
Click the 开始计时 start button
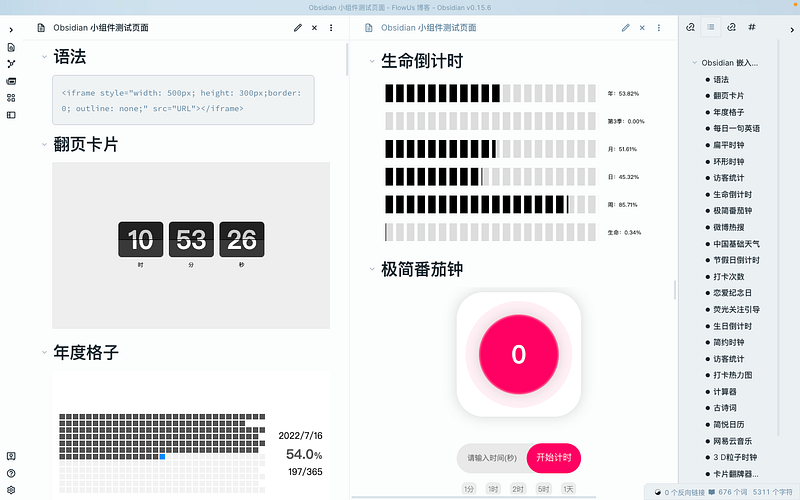click(554, 458)
